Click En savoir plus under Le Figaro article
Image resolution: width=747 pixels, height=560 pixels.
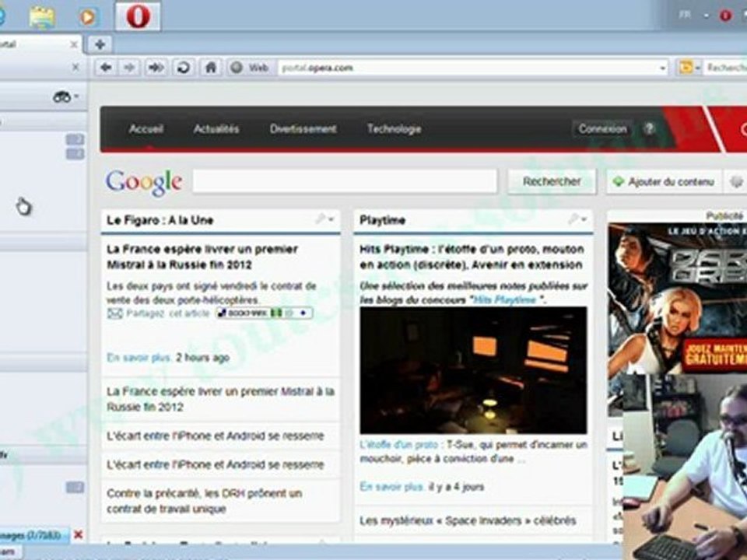[x=139, y=358]
